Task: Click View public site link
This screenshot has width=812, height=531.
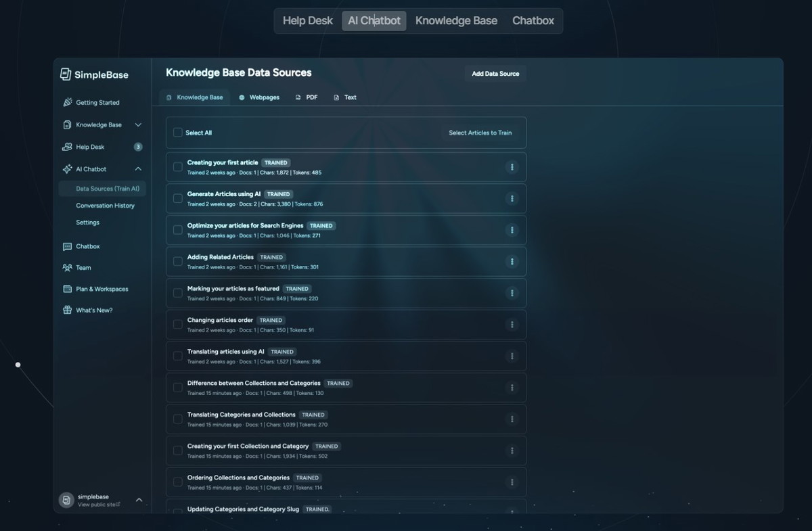Action: [x=99, y=505]
